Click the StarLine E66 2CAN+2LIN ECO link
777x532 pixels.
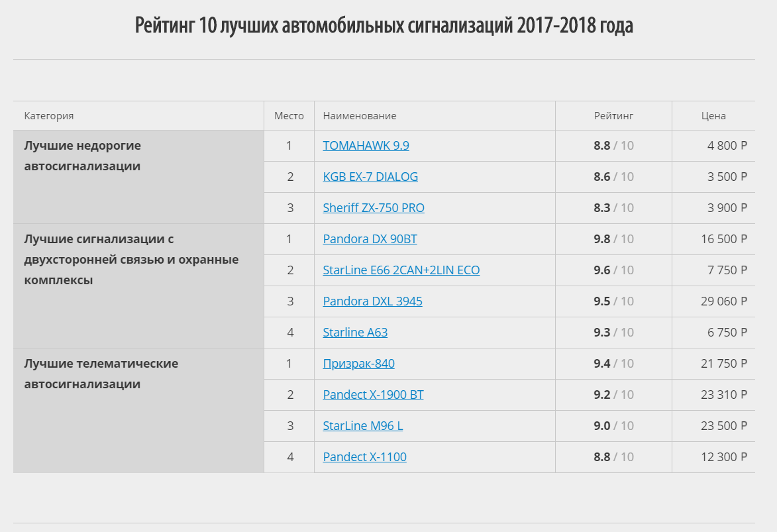point(401,270)
